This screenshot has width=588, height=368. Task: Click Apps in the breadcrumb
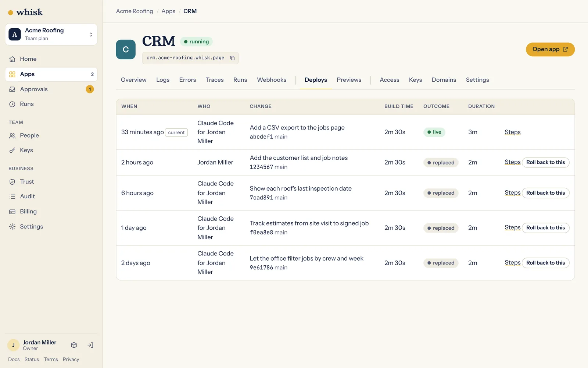pos(168,11)
